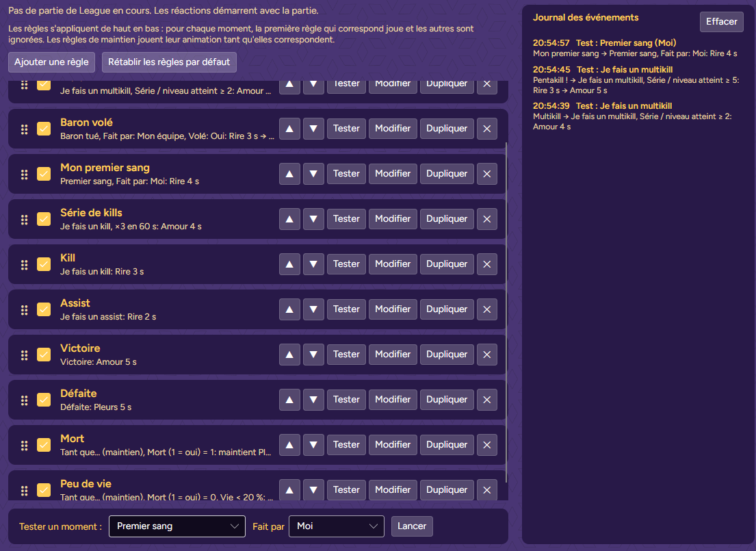Viewport: 756px width, 551px height.
Task: Test the Baron volé rule
Action: [346, 129]
